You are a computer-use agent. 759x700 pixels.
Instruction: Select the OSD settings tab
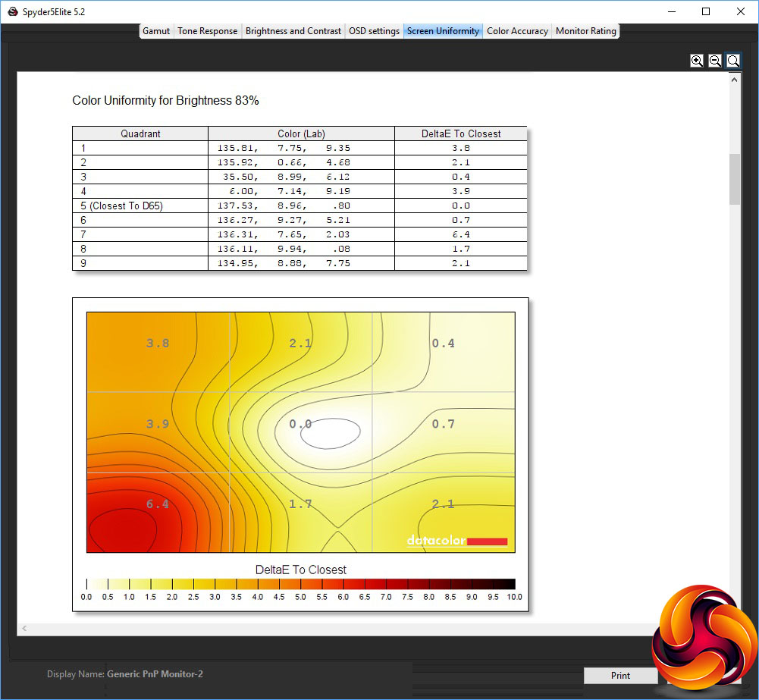tap(374, 31)
